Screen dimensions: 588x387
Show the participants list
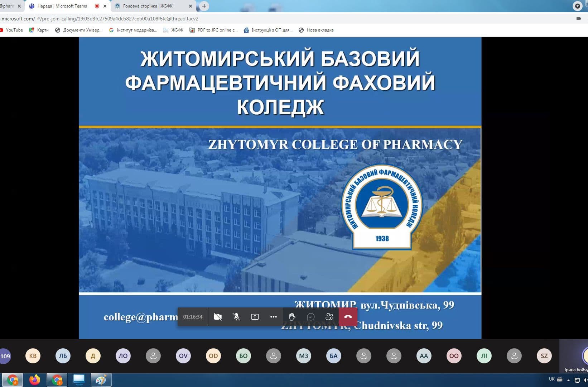click(x=329, y=317)
